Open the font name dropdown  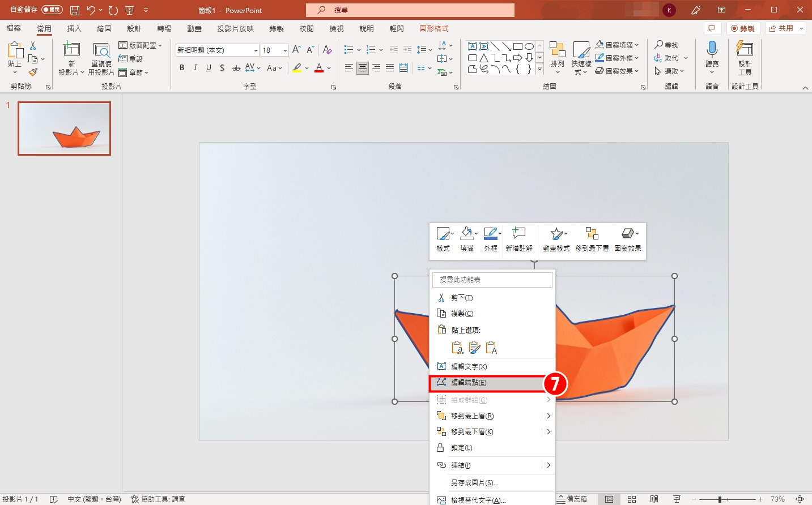click(256, 50)
